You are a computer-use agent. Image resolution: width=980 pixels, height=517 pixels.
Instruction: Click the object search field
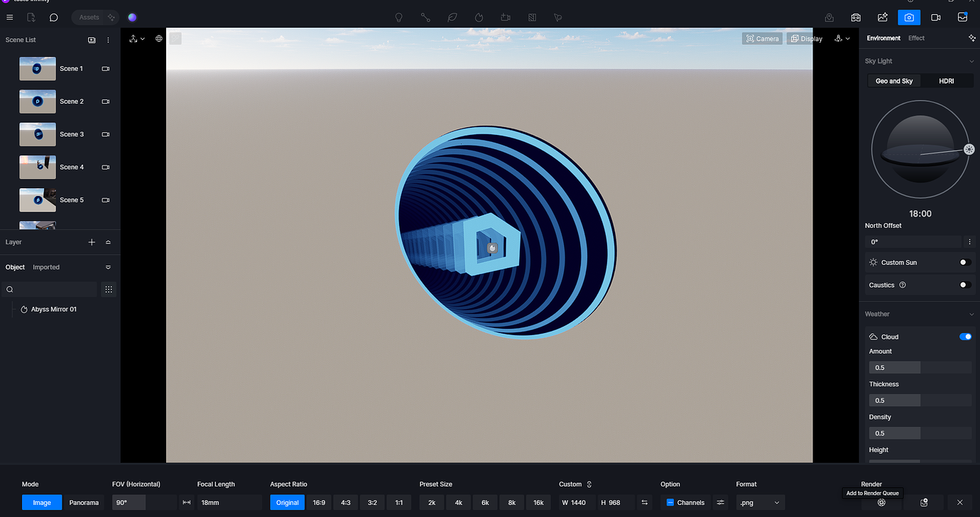tap(50, 289)
